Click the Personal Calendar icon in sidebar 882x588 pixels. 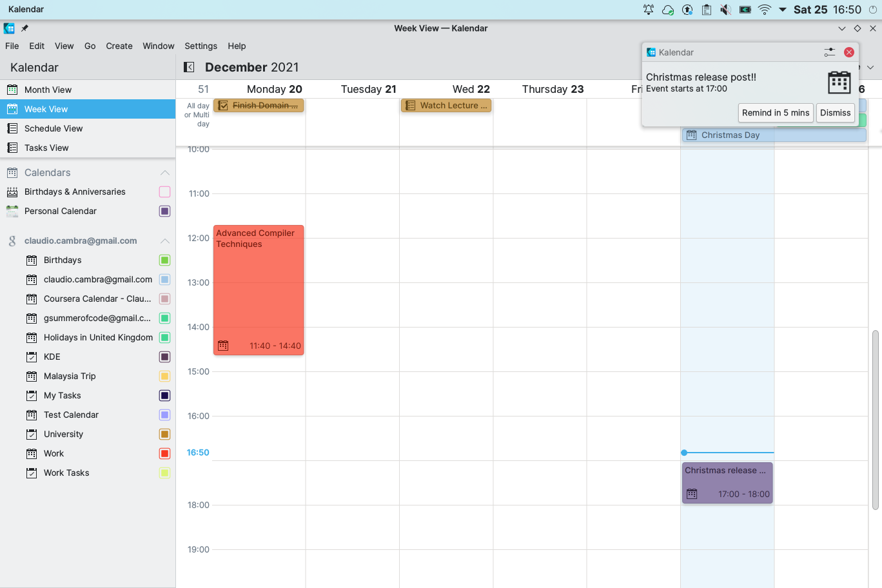pyautogui.click(x=12, y=211)
